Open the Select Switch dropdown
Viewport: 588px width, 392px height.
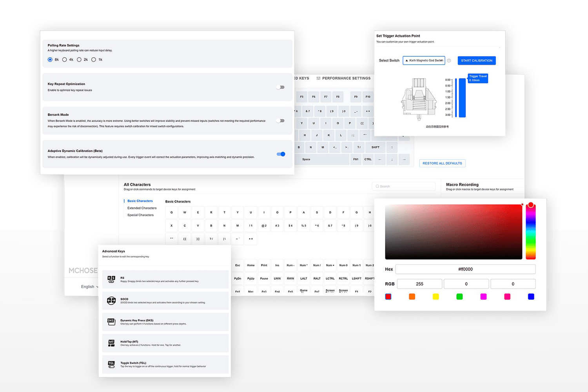coord(424,60)
